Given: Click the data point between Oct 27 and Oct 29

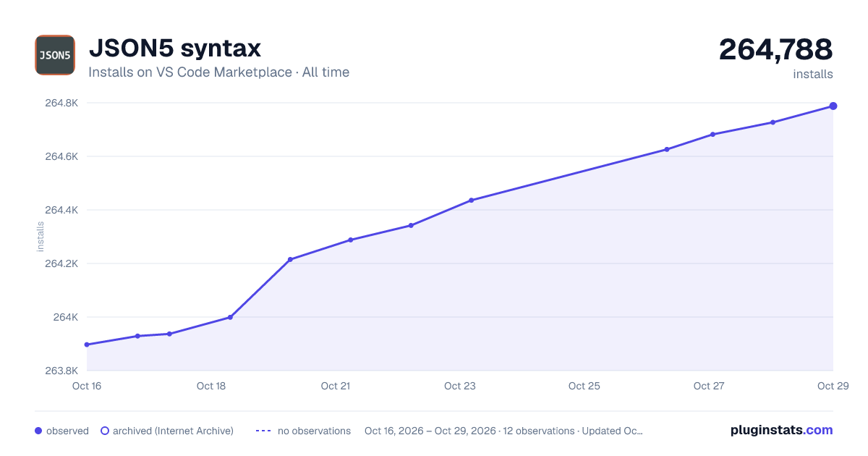Looking at the screenshot, I should [773, 122].
